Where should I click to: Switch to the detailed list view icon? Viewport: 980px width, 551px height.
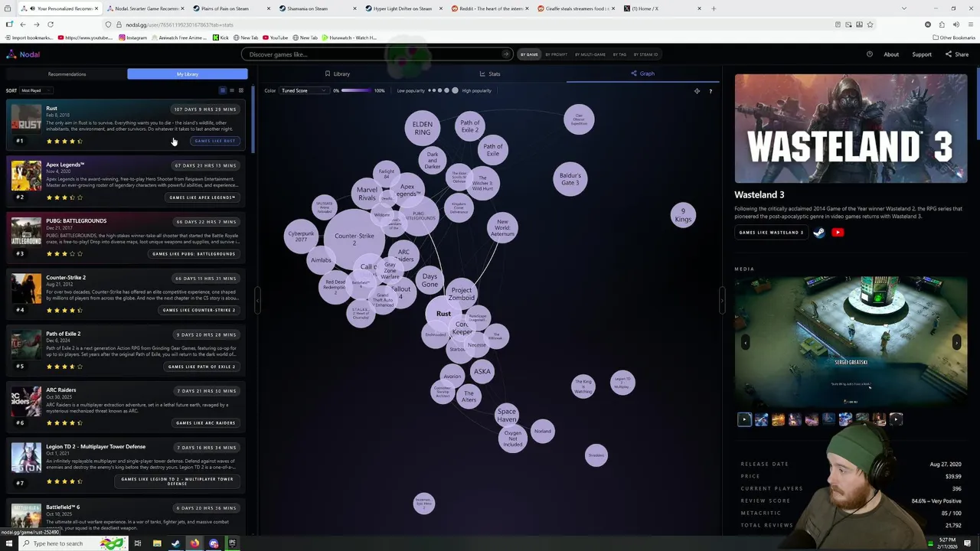click(223, 90)
